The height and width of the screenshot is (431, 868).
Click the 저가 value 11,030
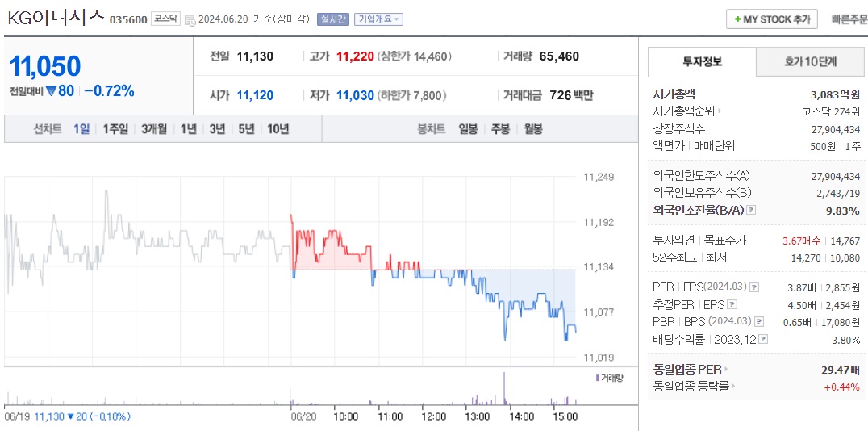point(355,95)
